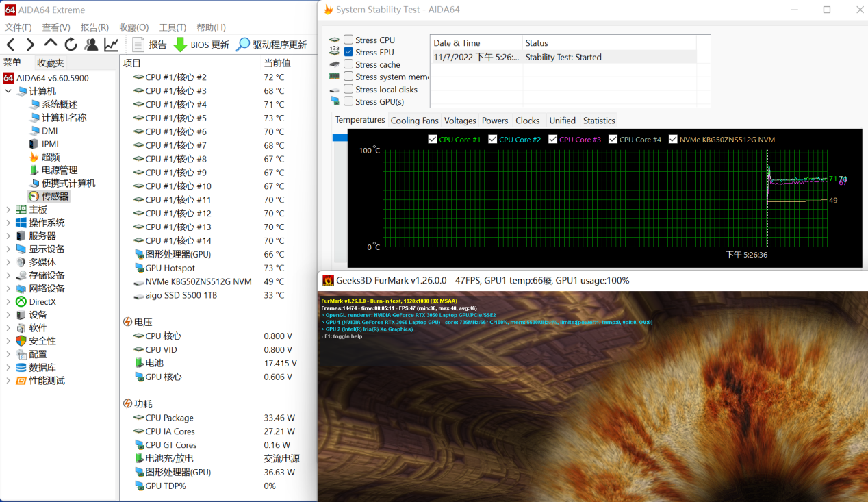This screenshot has height=502, width=868.
Task: Expand the DirectX tree node
Action: [x=8, y=301]
